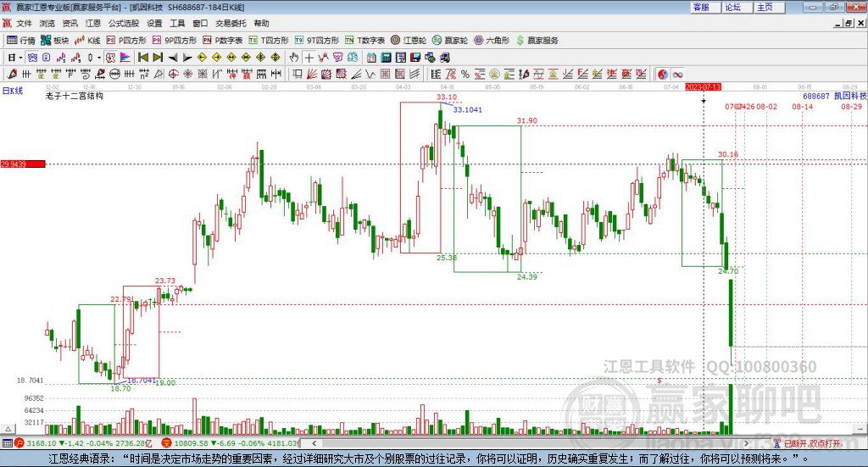Open the 行情 quotes toolbar button
The image size is (868, 467).
[x=20, y=41]
